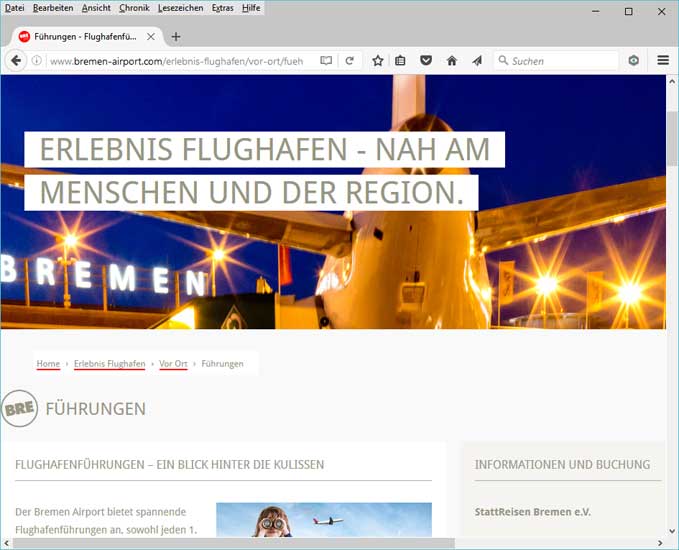Open the Hilfe menu
The image size is (679, 550).
[x=251, y=8]
